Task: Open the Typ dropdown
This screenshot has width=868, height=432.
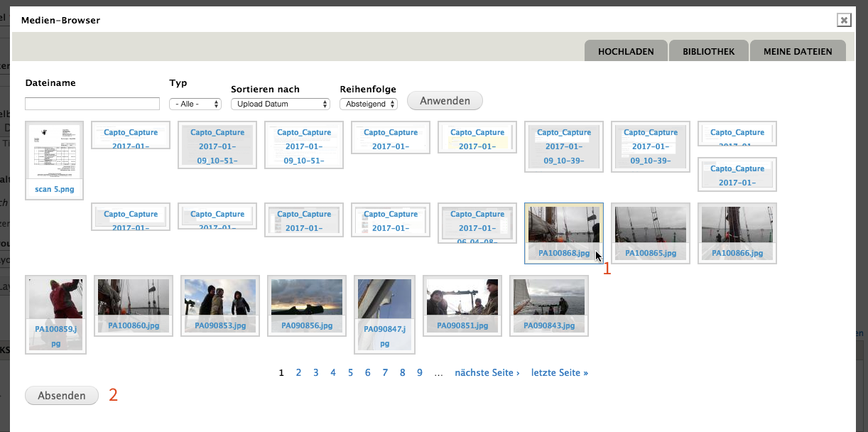Action: 195,104
